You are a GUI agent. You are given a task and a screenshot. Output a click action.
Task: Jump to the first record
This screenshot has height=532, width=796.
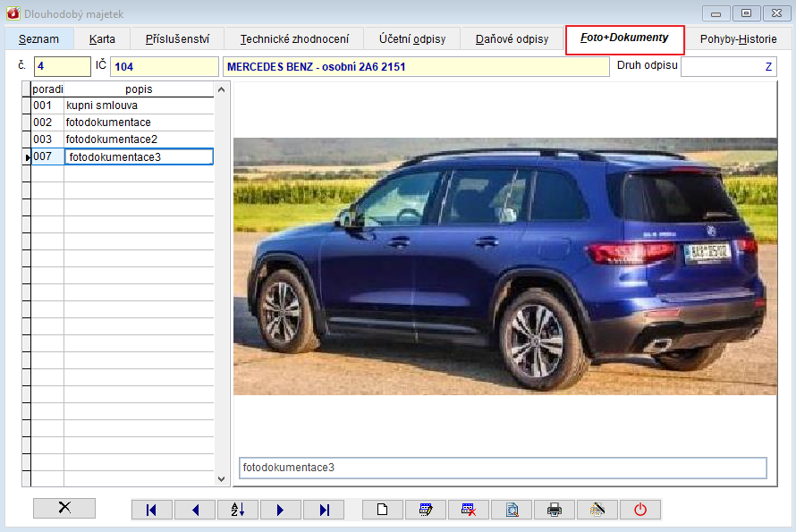(151, 510)
